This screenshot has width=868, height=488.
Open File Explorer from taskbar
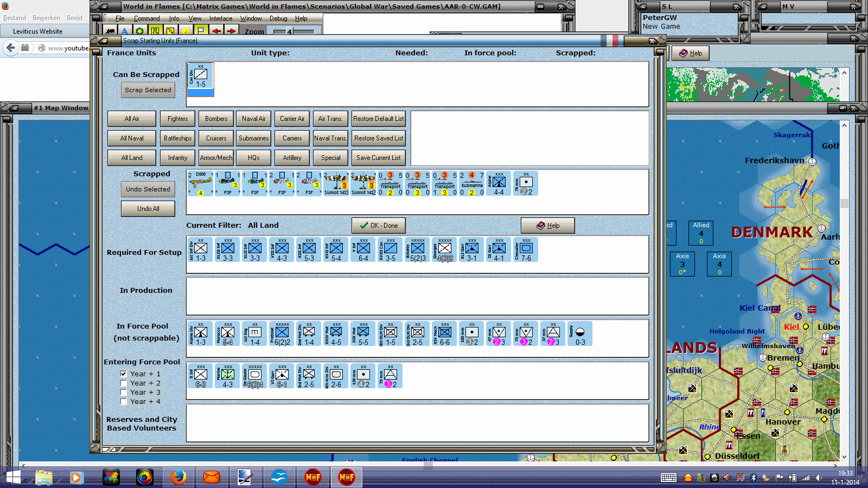tap(44, 477)
